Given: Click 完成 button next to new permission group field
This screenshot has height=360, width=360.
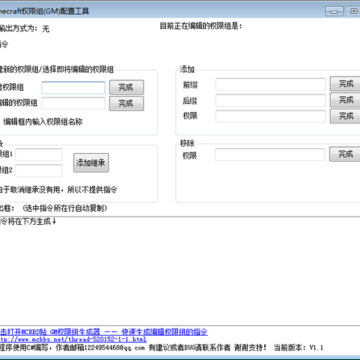Looking at the screenshot, I should (126, 87).
